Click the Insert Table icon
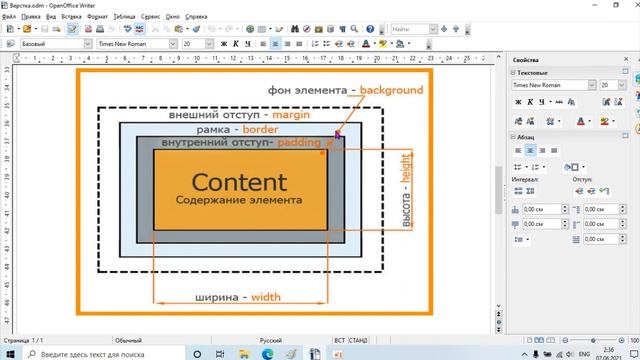640x360 pixels. tap(262, 29)
